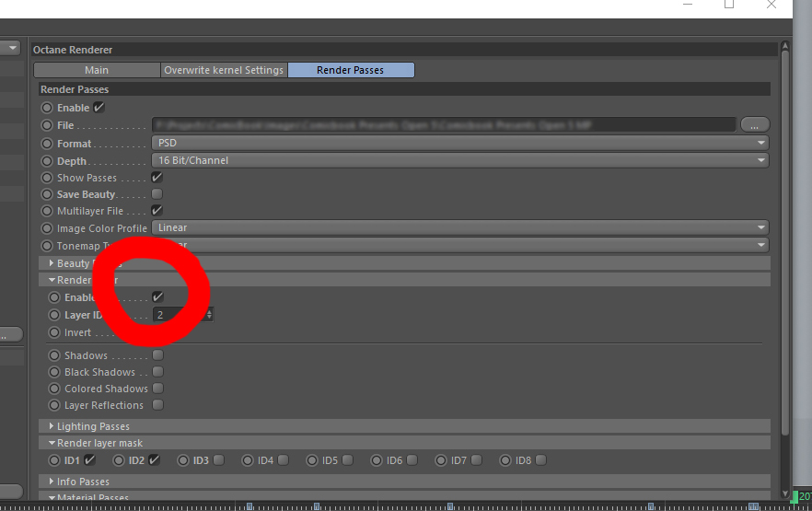Click the Layer ID value field
This screenshot has height=511, width=812.
[x=179, y=314]
